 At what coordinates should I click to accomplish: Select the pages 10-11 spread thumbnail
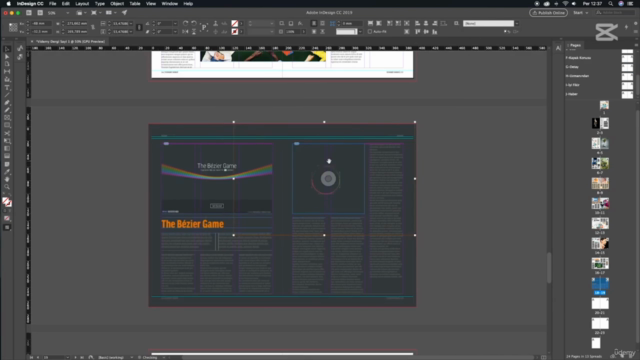600,203
